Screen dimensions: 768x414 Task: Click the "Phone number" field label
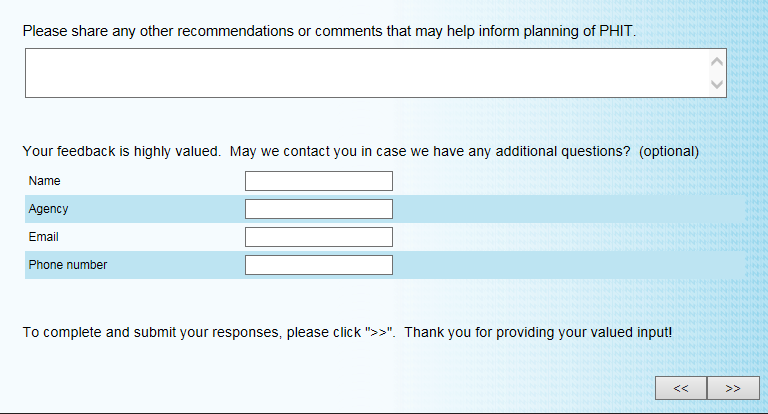68,265
